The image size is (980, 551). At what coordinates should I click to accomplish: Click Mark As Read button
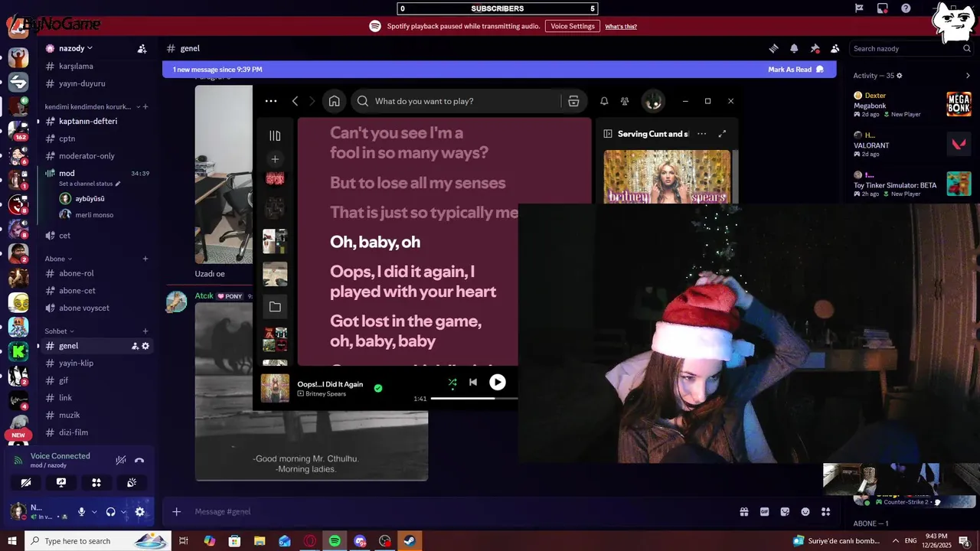click(795, 70)
